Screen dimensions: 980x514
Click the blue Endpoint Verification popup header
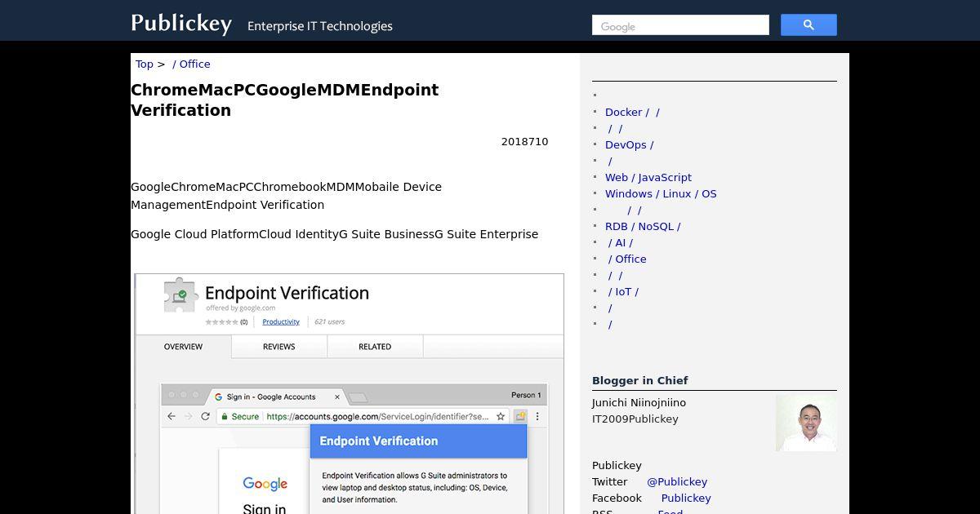[x=418, y=441]
